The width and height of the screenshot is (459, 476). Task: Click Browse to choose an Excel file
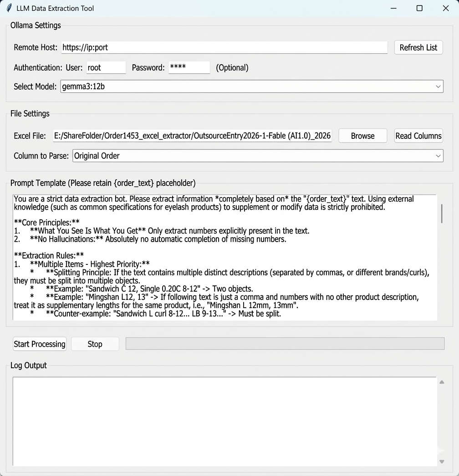point(362,136)
